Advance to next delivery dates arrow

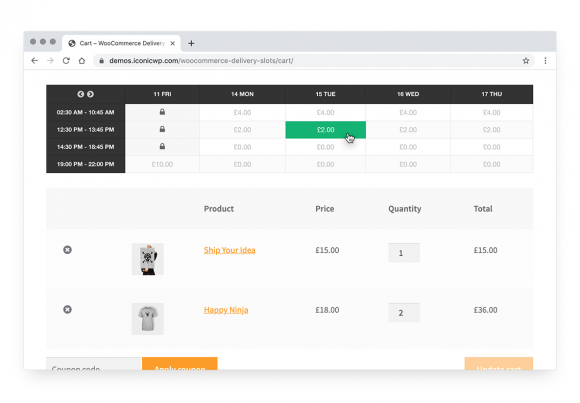[90, 94]
